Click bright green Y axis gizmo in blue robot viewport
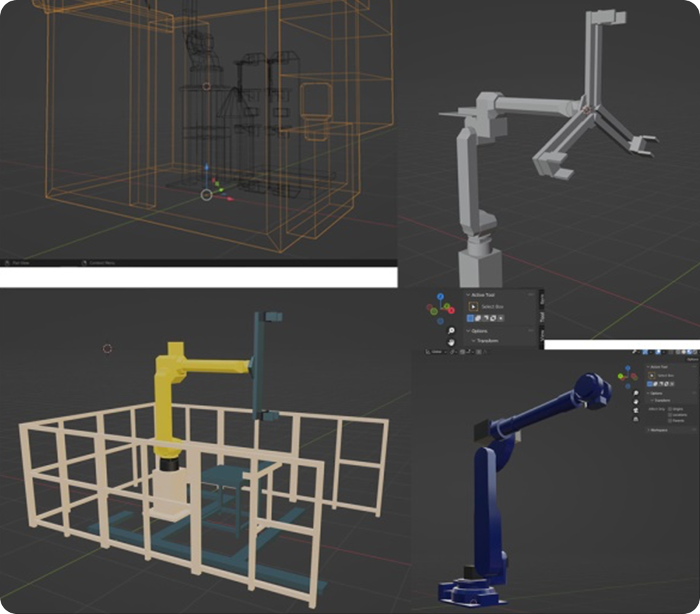The image size is (700, 614). [621, 376]
